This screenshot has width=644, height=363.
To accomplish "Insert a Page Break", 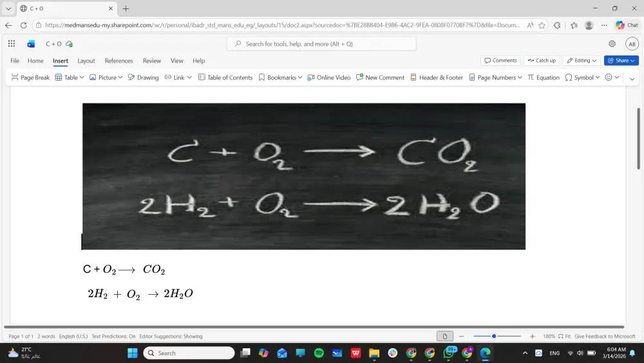I will coord(30,77).
